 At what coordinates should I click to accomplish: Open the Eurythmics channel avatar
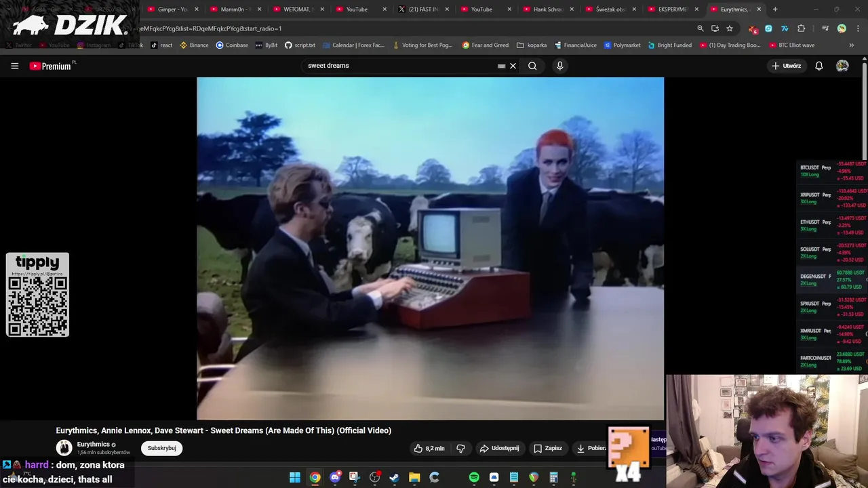pos(64,448)
